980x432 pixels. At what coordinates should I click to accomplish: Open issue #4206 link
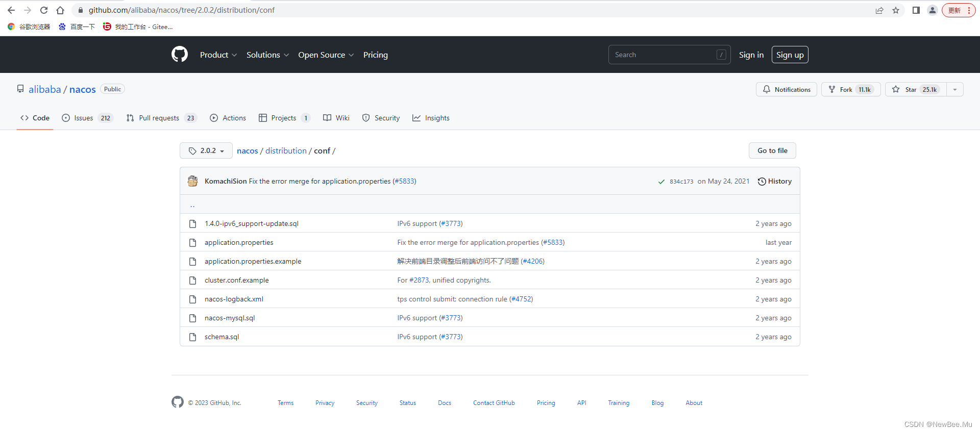[x=533, y=261]
